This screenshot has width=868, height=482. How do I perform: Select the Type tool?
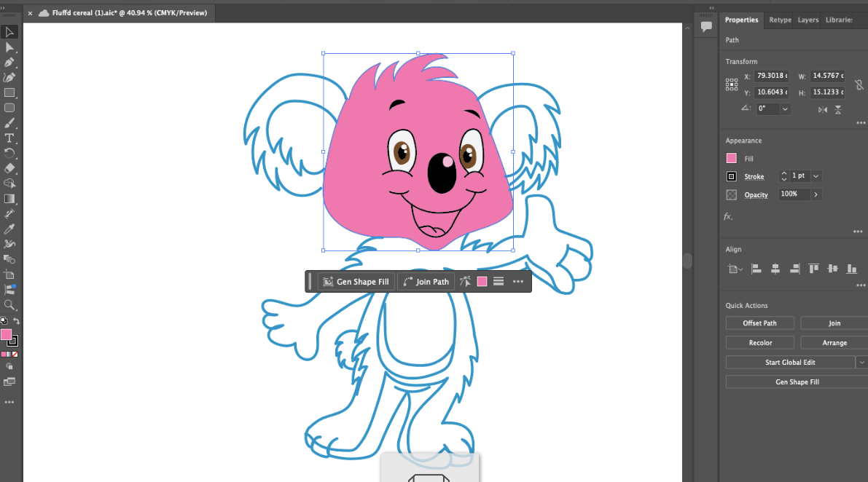point(9,138)
